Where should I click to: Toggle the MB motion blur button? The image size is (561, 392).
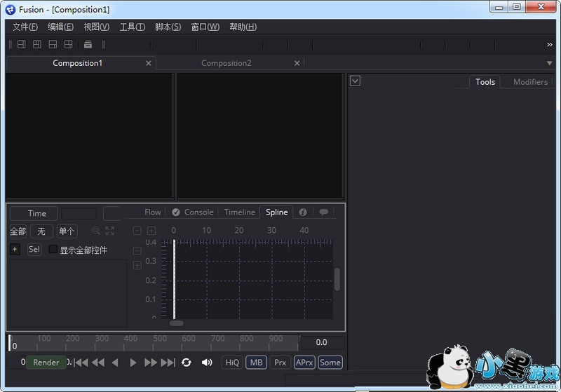point(256,363)
